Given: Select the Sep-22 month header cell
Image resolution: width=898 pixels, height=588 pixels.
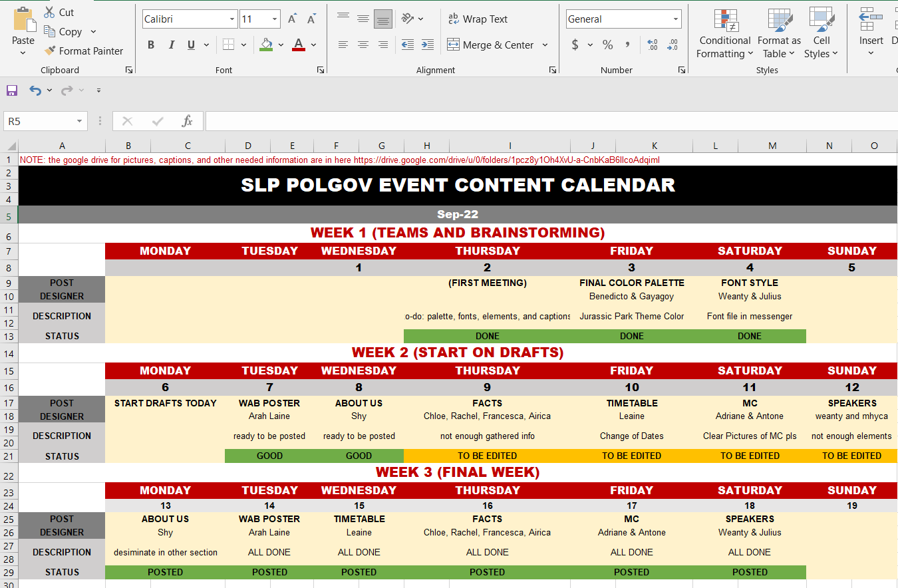Looking at the screenshot, I should (x=458, y=214).
